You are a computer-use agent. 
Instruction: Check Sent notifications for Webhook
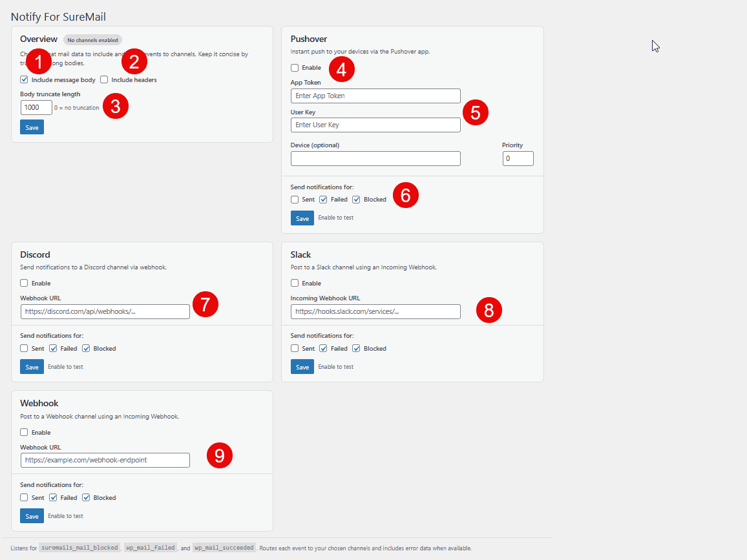(25, 497)
